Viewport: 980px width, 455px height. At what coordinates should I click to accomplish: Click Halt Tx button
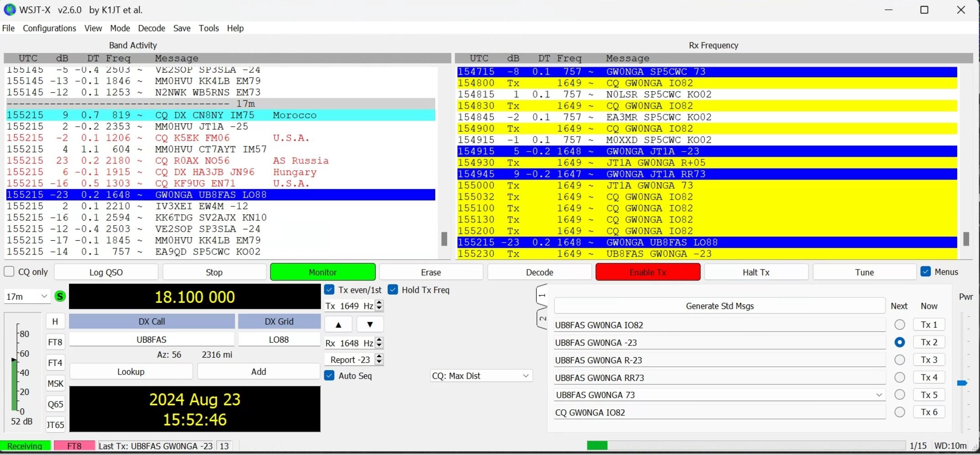tap(756, 272)
